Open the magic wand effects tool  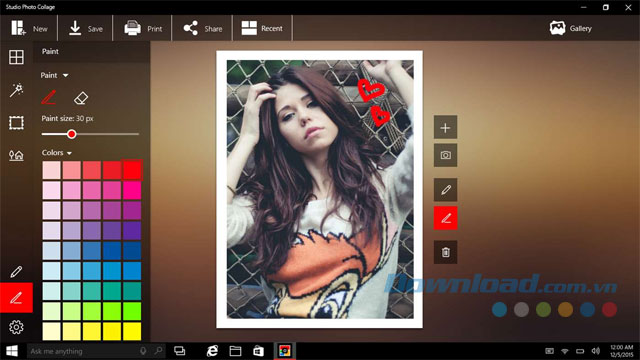point(16,90)
